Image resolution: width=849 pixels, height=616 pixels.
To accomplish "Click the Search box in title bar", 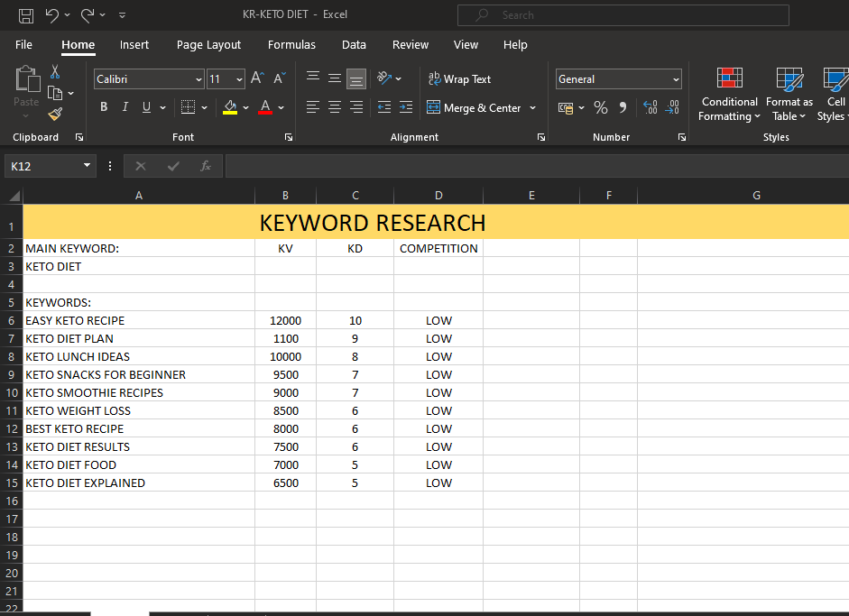I will click(623, 15).
